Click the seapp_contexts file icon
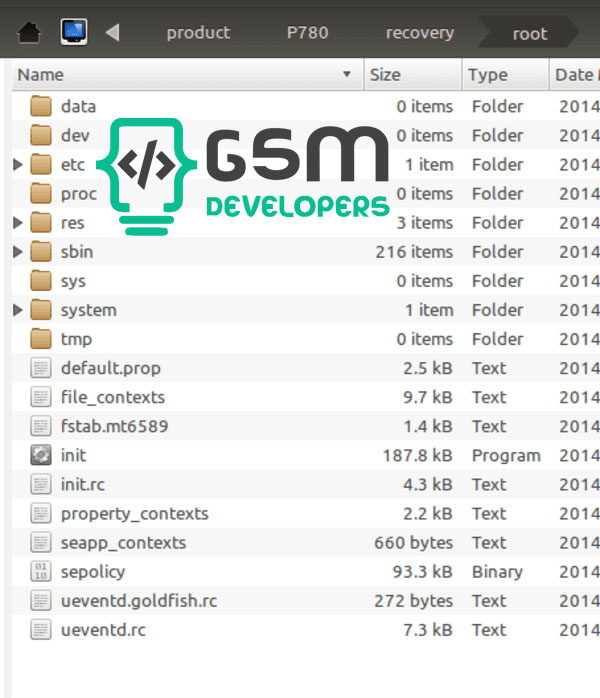The height and width of the screenshot is (698, 600). (41, 543)
